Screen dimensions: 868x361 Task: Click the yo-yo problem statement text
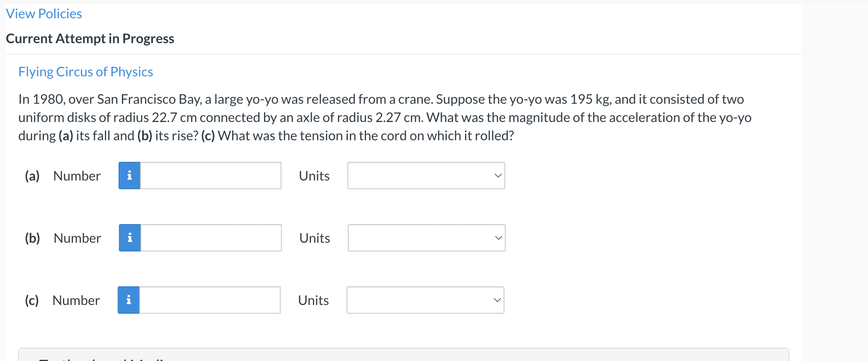click(x=385, y=117)
